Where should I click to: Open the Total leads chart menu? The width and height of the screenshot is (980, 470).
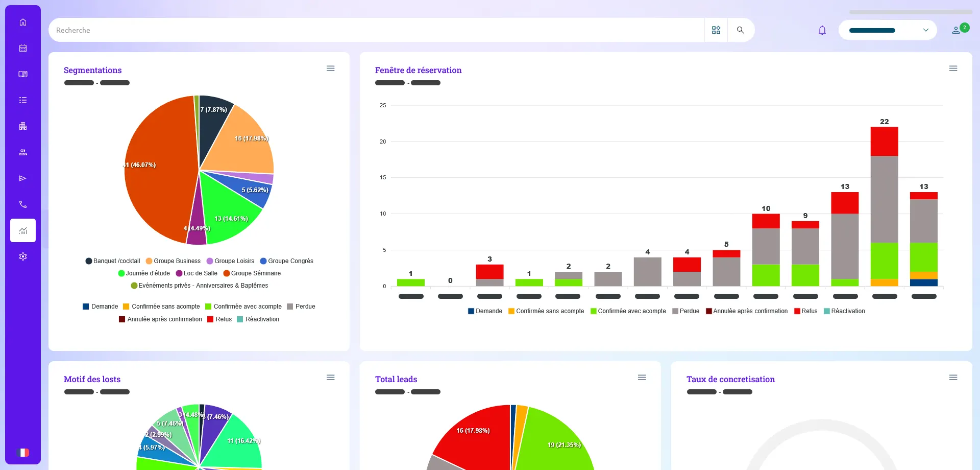tap(642, 378)
